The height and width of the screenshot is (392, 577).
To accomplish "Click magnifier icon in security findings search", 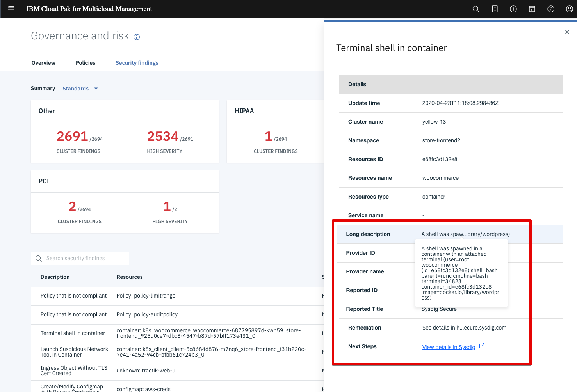I will [39, 258].
